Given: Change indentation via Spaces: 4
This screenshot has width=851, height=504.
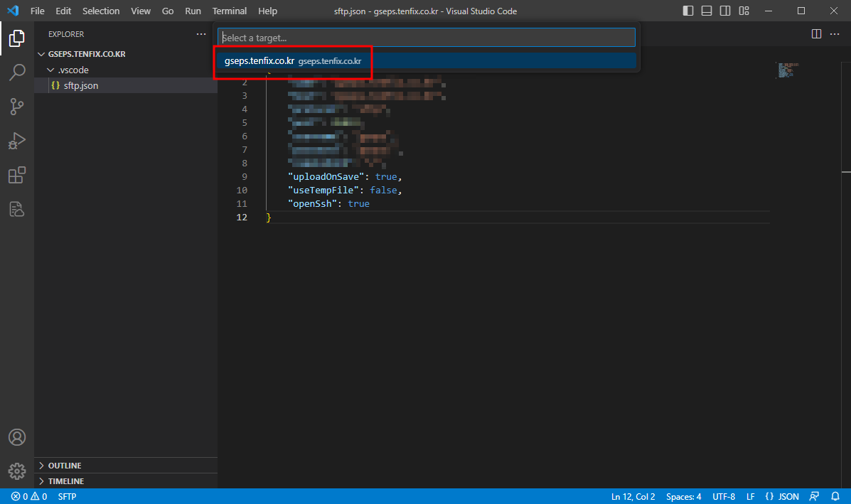Looking at the screenshot, I should [683, 496].
